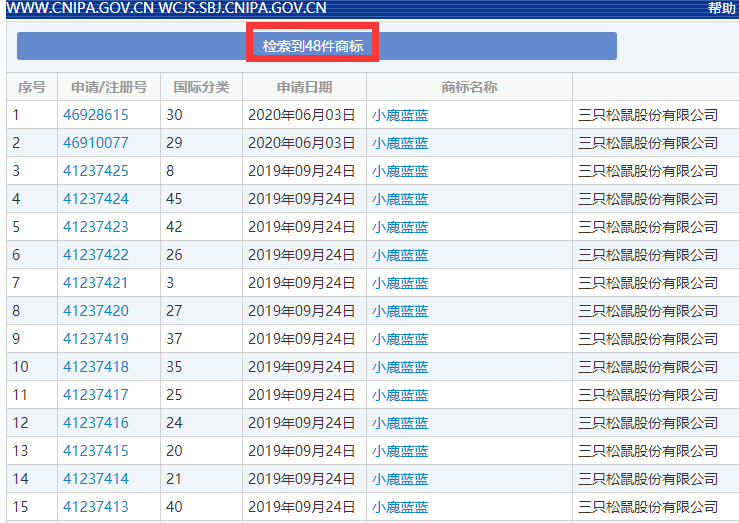Open registration number 41237413
Screen dimensions: 739x523
(96, 507)
